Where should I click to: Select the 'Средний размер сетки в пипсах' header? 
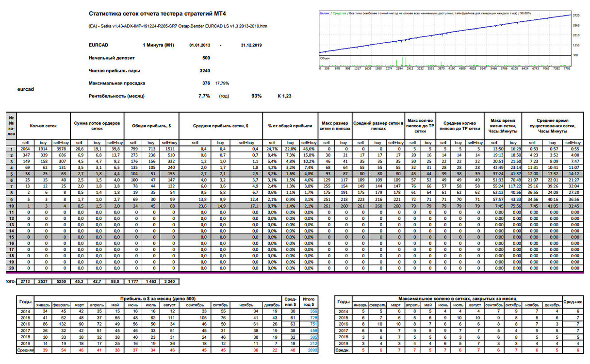point(378,126)
